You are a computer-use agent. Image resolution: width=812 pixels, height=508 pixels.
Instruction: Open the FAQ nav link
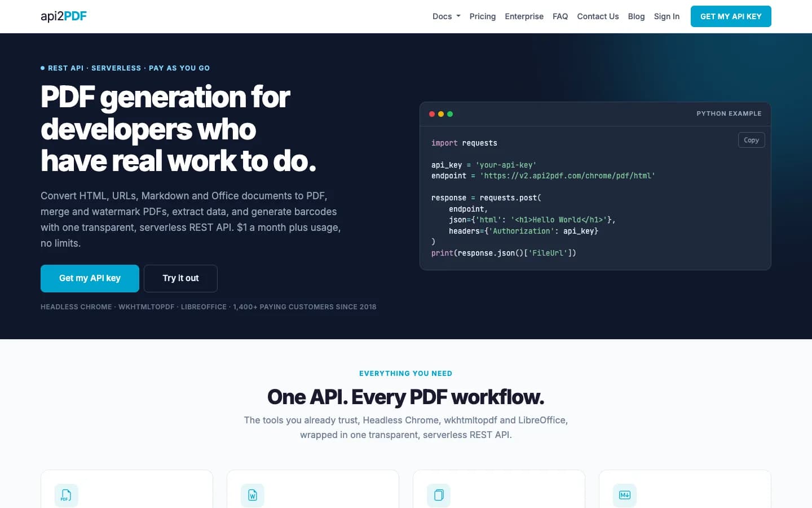(x=561, y=16)
